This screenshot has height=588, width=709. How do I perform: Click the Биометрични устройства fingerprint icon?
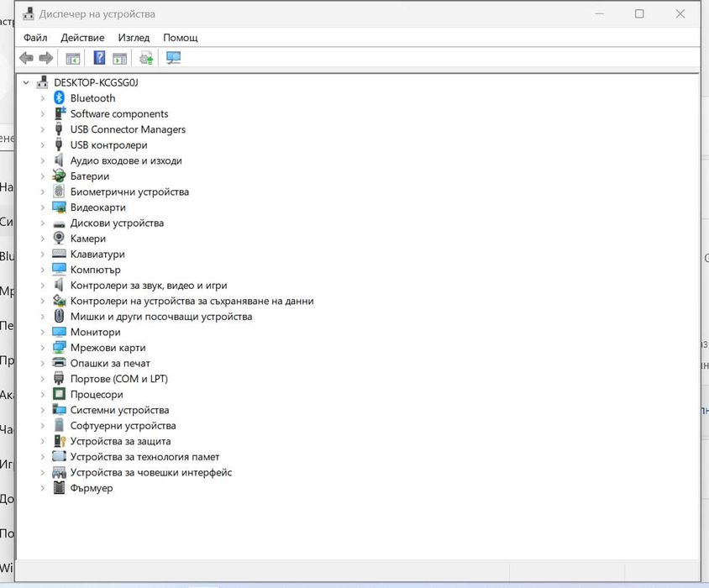(59, 192)
